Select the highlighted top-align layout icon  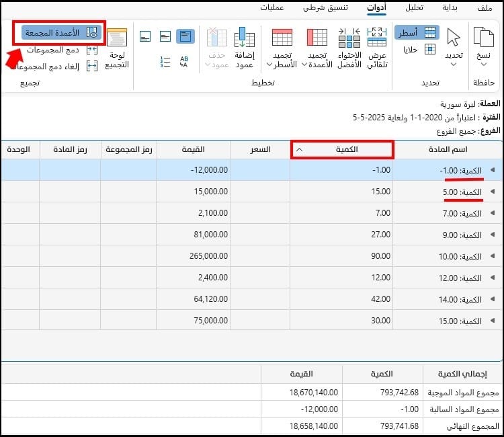[185, 36]
